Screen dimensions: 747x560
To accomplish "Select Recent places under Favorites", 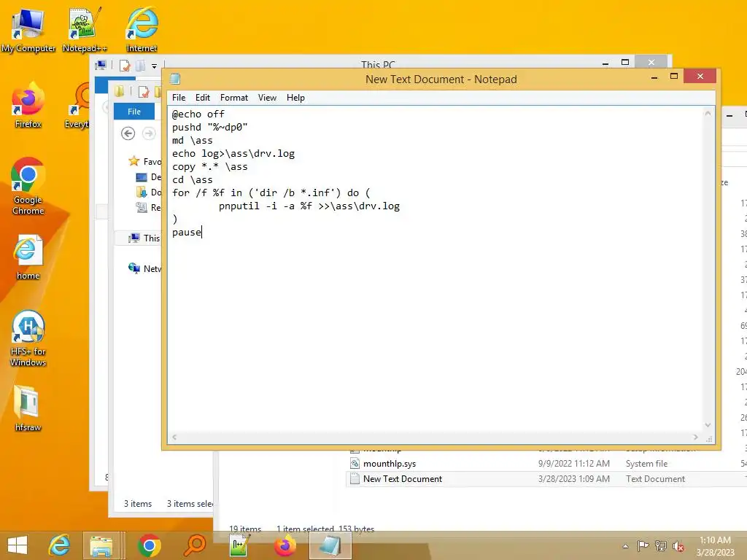I will [x=149, y=208].
